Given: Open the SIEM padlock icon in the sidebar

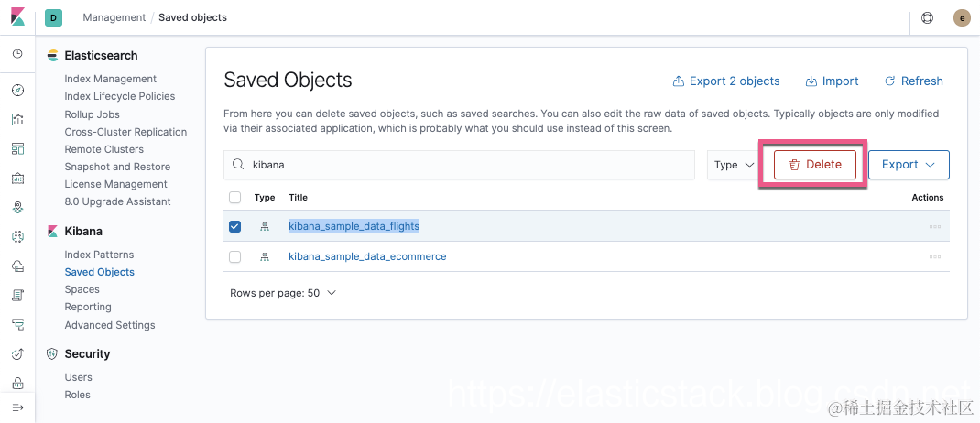Looking at the screenshot, I should [x=17, y=383].
